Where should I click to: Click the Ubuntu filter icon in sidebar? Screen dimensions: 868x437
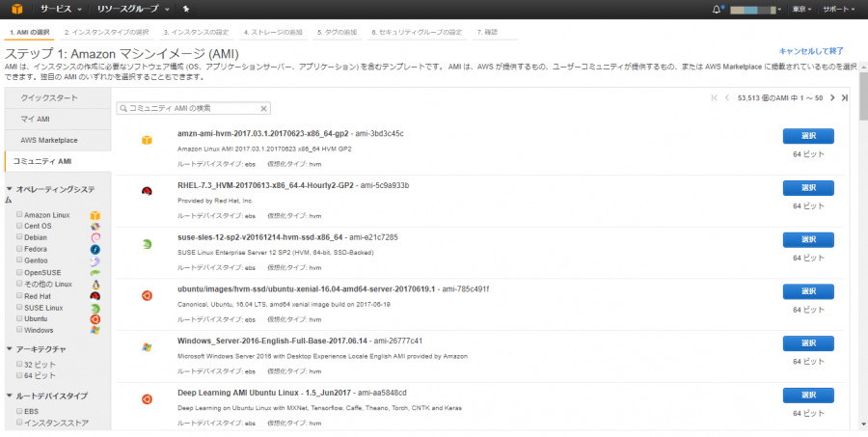(x=95, y=319)
